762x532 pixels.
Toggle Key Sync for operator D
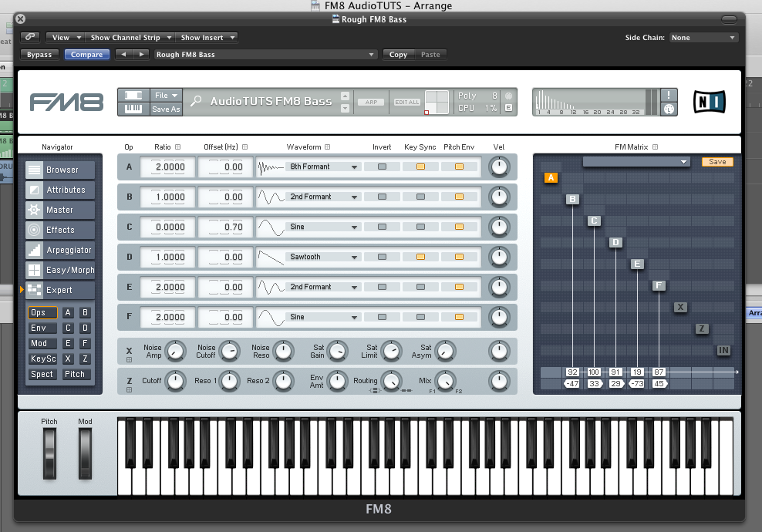coord(420,257)
